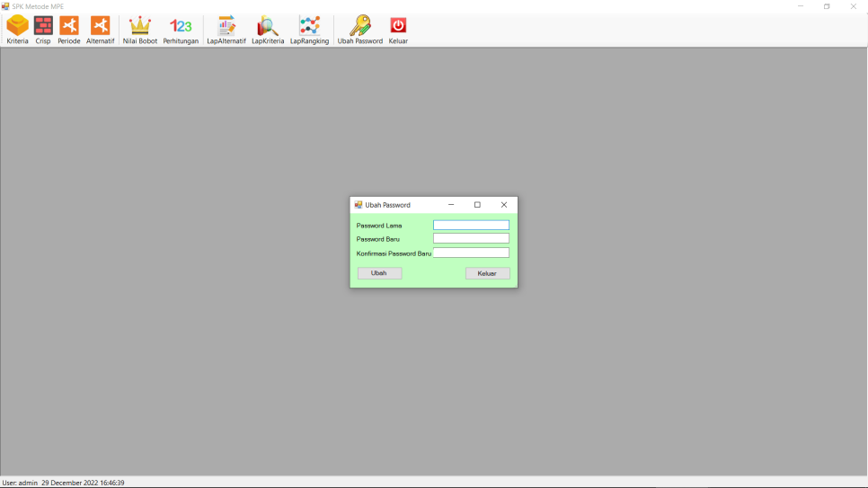Minimize the Ubah Password dialog
The height and width of the screenshot is (488, 868).
pos(451,205)
